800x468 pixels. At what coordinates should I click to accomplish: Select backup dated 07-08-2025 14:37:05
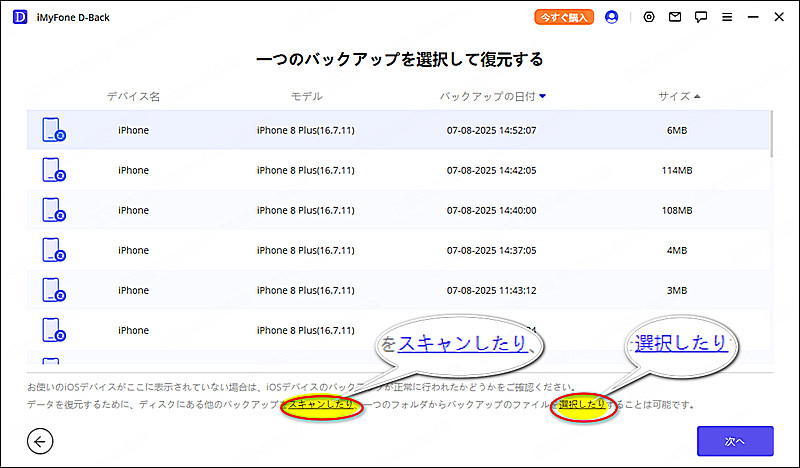[491, 250]
